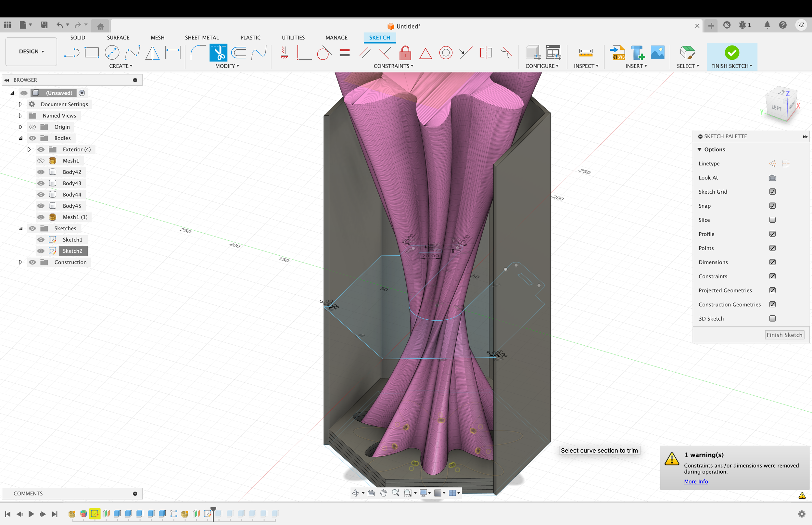Image resolution: width=812 pixels, height=525 pixels.
Task: Expand the Exterior (4) folder
Action: tap(29, 149)
